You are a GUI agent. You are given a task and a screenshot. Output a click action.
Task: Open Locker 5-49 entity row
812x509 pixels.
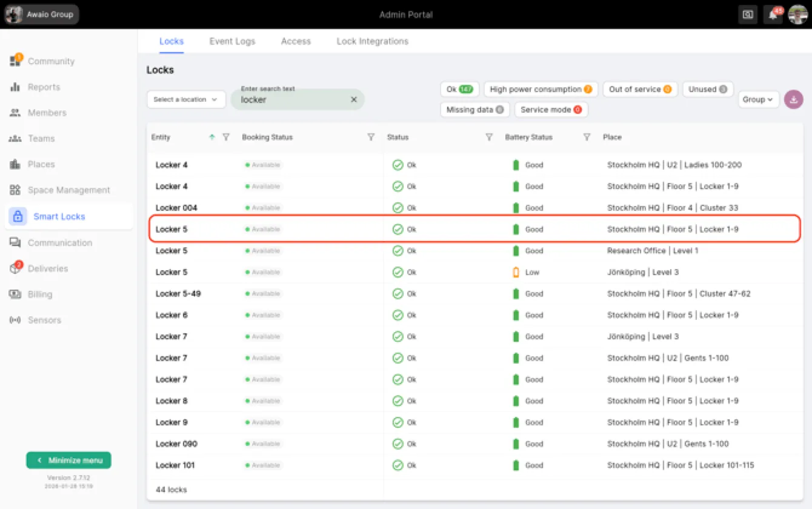[474, 294]
